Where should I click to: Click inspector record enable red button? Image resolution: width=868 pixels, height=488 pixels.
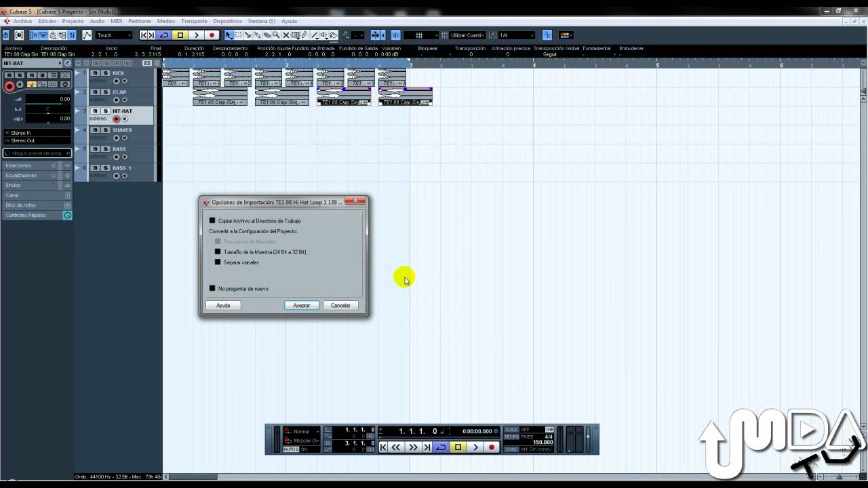tap(9, 86)
